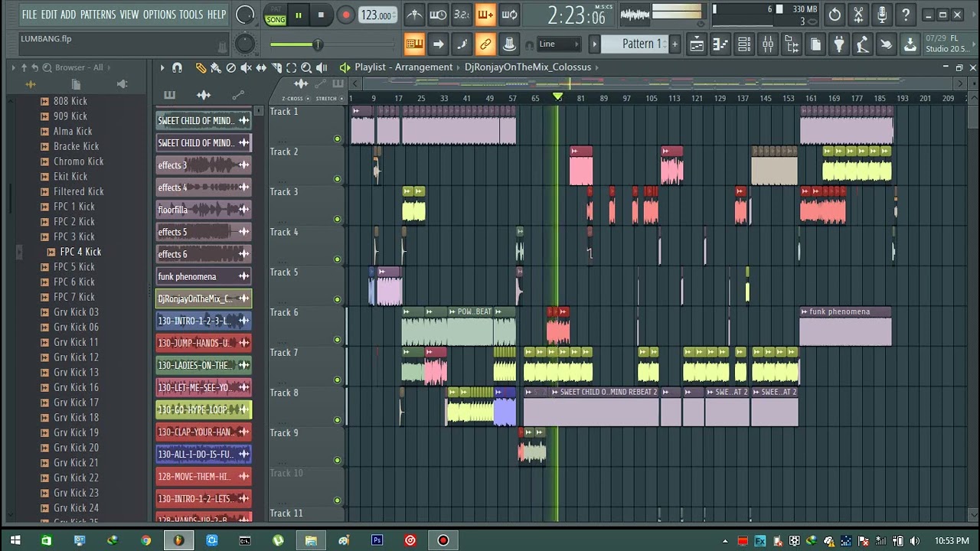Open the PATTERNS menu
Image resolution: width=980 pixels, height=551 pixels.
98,15
